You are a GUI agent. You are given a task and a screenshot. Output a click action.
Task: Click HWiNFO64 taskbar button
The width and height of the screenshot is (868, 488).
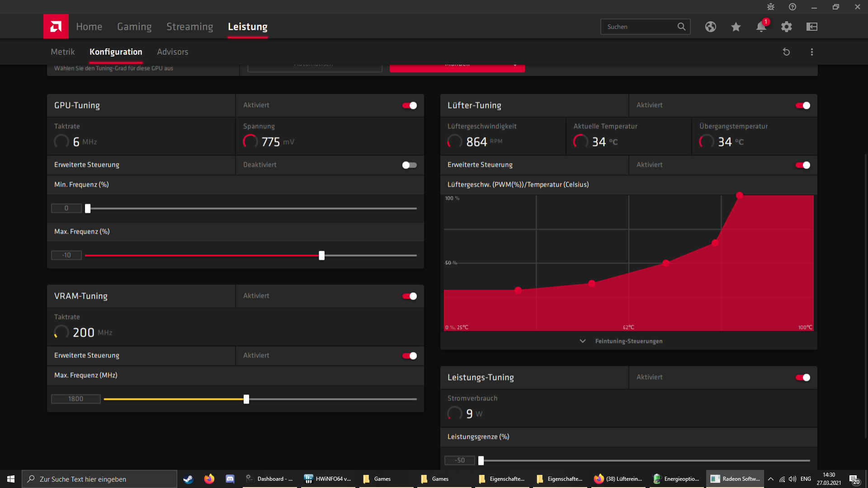(329, 479)
